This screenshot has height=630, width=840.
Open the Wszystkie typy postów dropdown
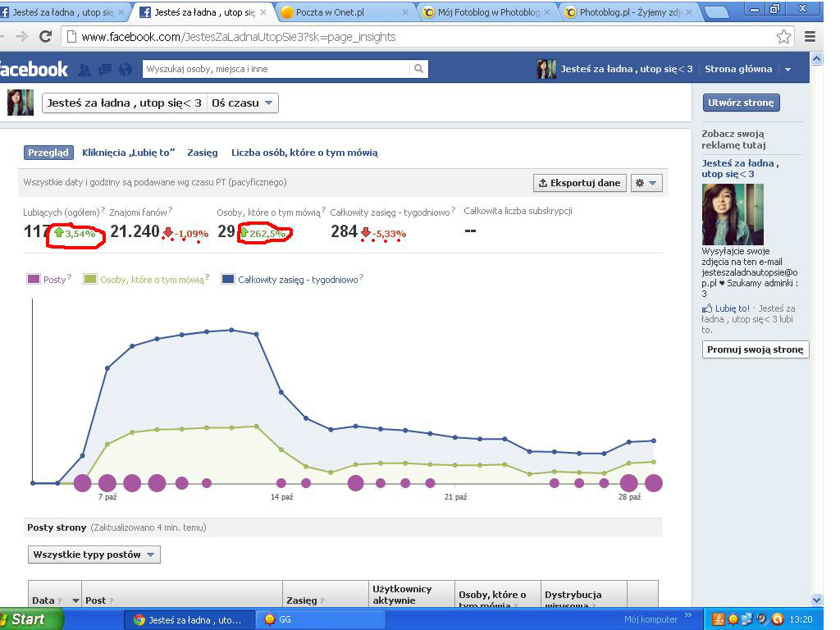point(94,555)
